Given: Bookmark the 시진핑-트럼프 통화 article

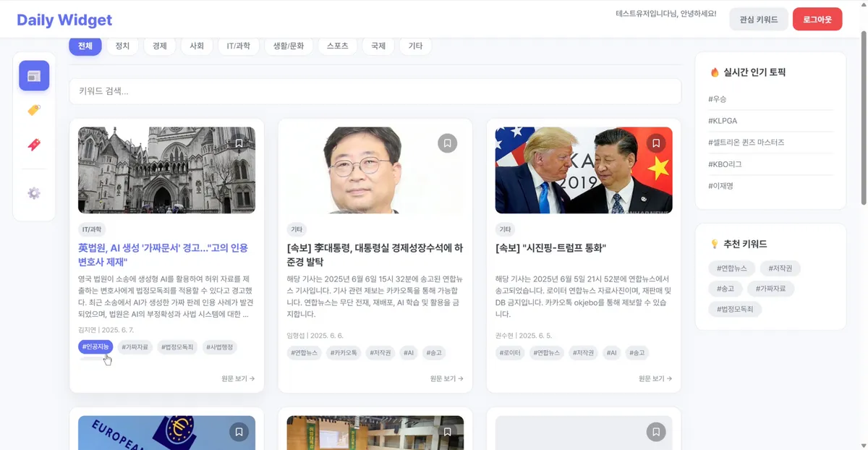Looking at the screenshot, I should coord(655,143).
